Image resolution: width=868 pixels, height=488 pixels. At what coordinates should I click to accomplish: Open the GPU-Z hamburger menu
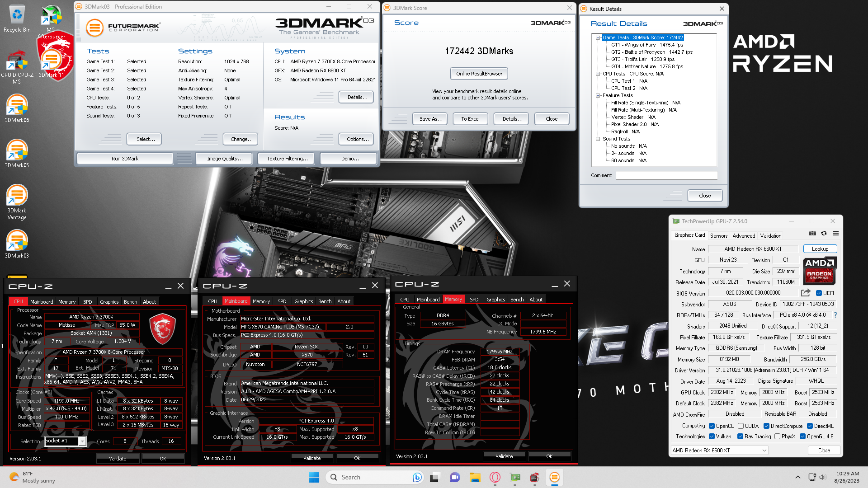[x=835, y=233]
